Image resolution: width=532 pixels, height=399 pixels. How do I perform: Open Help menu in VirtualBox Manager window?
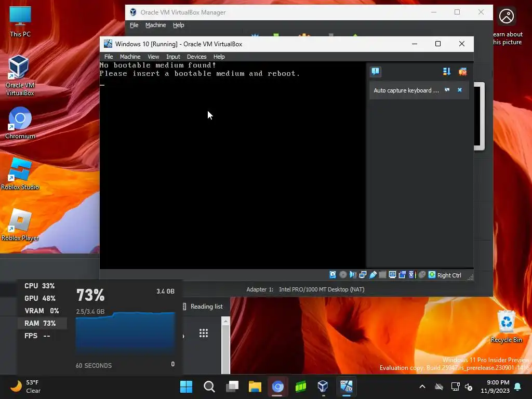click(179, 25)
